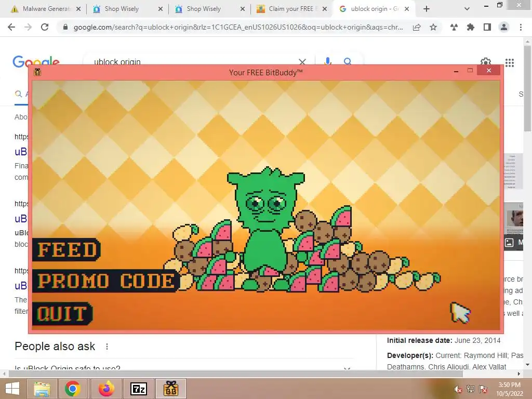The height and width of the screenshot is (399, 532).
Task: Open 7-Zip from the taskbar
Action: (138, 389)
